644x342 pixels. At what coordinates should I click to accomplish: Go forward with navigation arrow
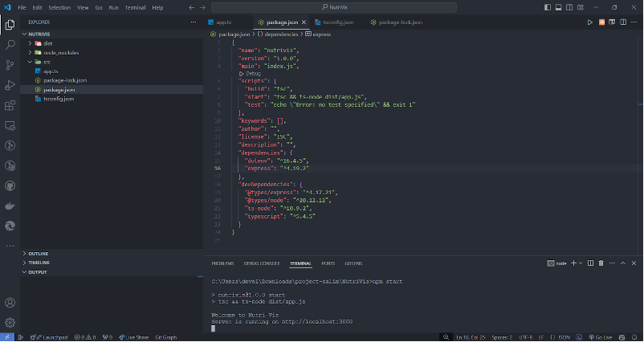[202, 7]
